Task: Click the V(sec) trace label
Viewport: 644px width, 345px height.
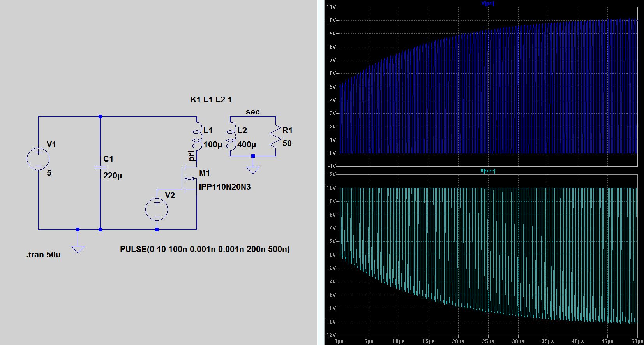Action: [488, 171]
